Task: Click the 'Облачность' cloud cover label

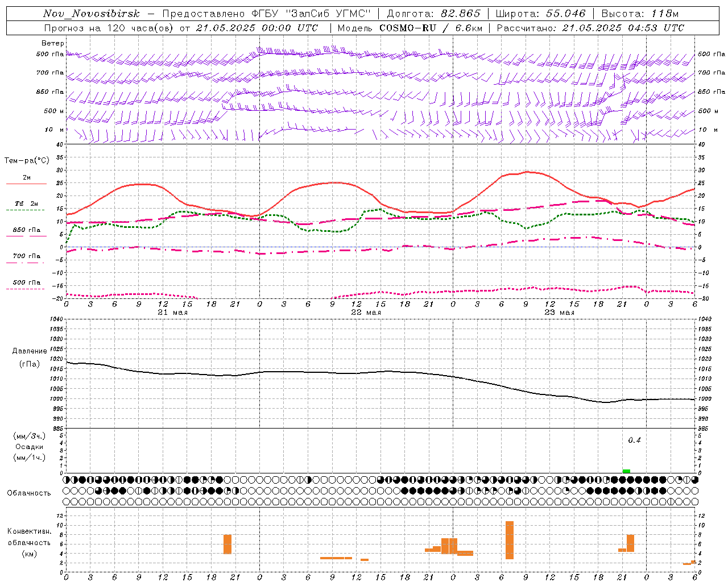Action: pos(29,493)
